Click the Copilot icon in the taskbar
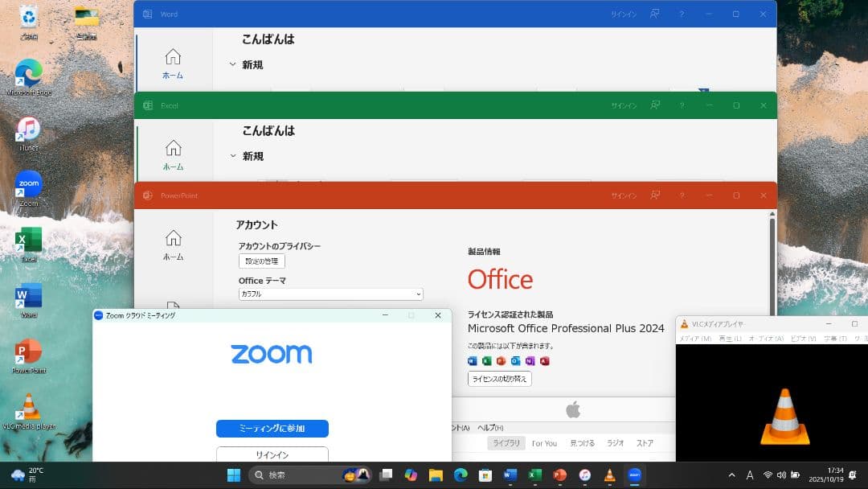The image size is (868, 489). pyautogui.click(x=411, y=475)
